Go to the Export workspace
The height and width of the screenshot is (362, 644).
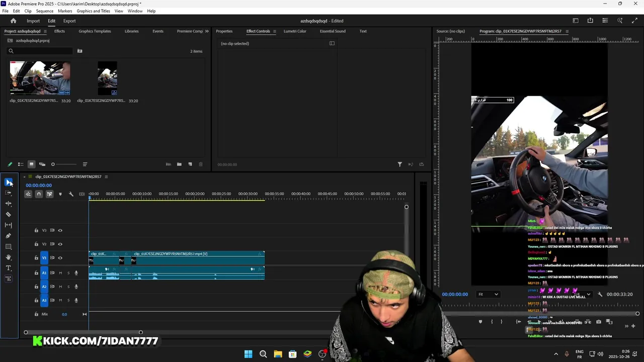coord(69,21)
